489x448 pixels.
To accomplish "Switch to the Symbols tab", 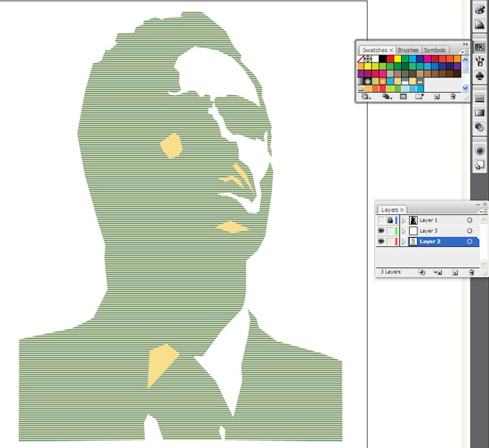I will coord(435,50).
